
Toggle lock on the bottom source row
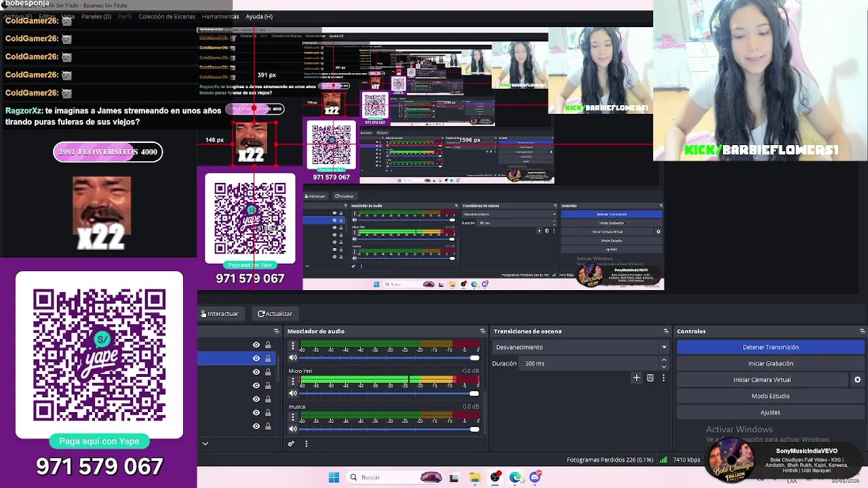coord(268,426)
